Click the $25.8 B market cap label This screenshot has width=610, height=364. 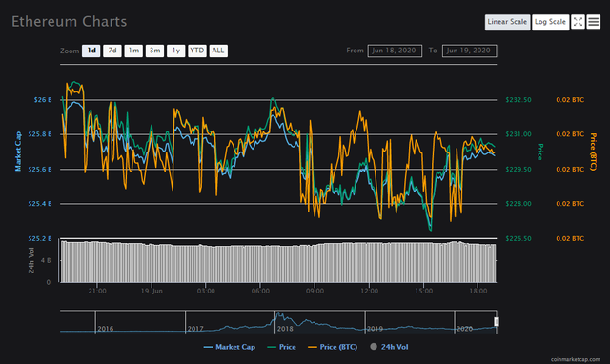(40, 134)
